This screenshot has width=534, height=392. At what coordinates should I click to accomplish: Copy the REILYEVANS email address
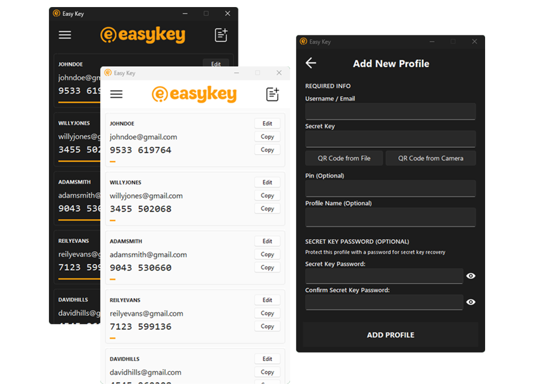[x=267, y=313]
